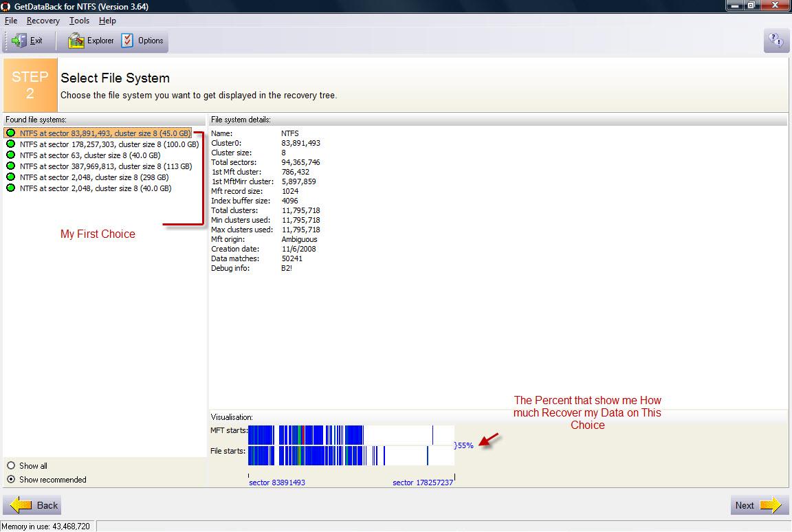Image resolution: width=792 pixels, height=532 pixels.
Task: Select the Show recommended radio button
Action: tap(10, 480)
